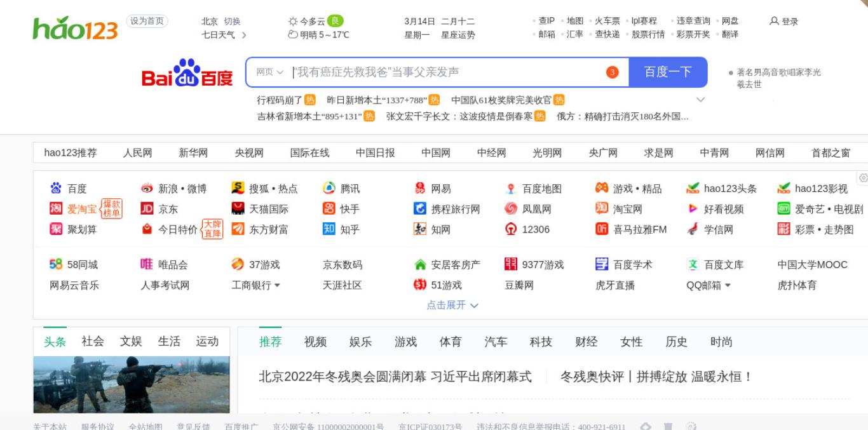Click the 游戏·精品 gamepad icon

[x=602, y=189]
